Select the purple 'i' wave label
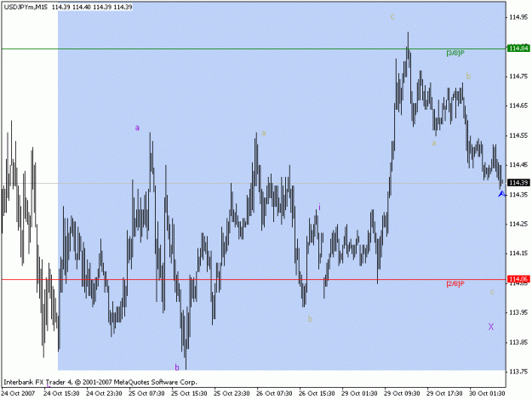Screen dimensions: 532x399 [319, 207]
